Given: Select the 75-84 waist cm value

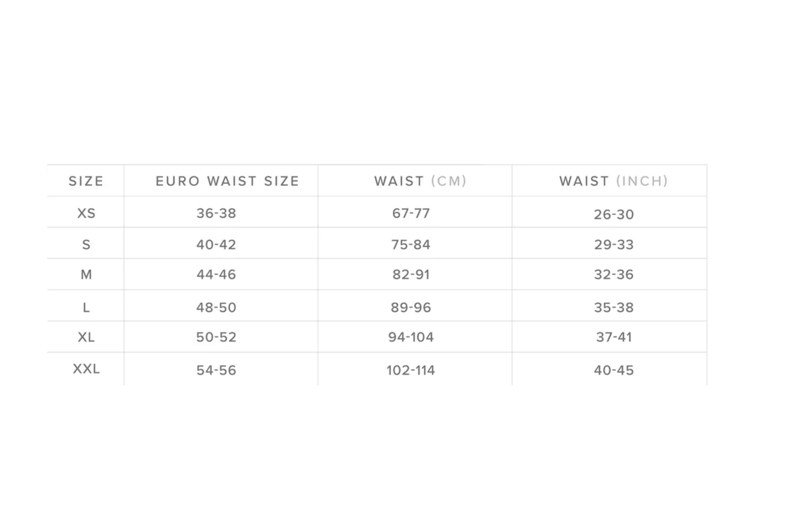Looking at the screenshot, I should point(411,245).
